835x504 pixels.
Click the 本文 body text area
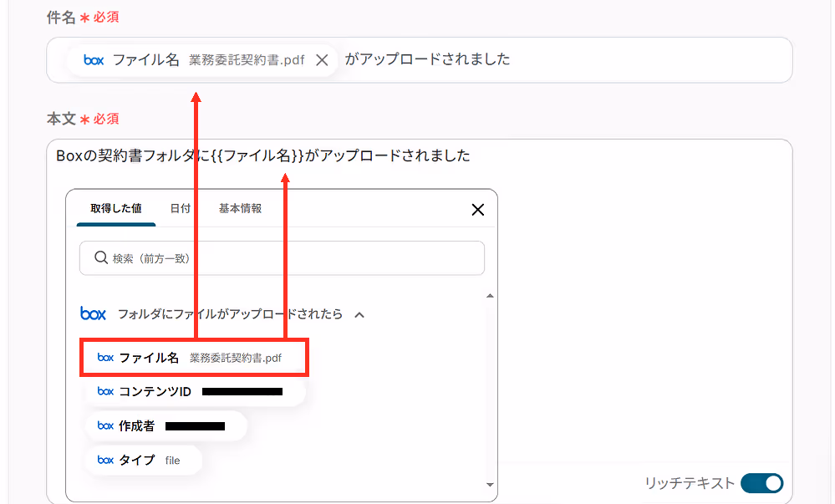click(419, 321)
